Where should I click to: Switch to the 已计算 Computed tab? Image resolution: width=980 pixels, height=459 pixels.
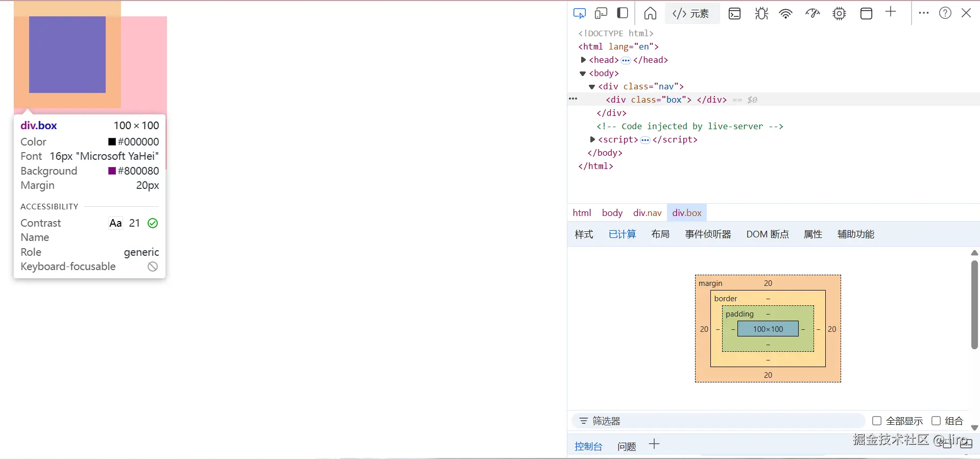click(622, 234)
